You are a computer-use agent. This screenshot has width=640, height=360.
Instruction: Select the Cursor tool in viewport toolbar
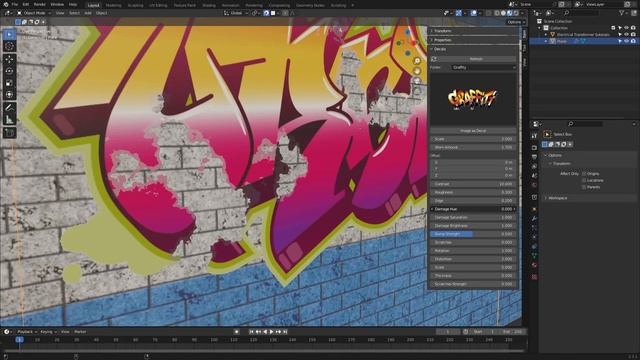pyautogui.click(x=9, y=46)
